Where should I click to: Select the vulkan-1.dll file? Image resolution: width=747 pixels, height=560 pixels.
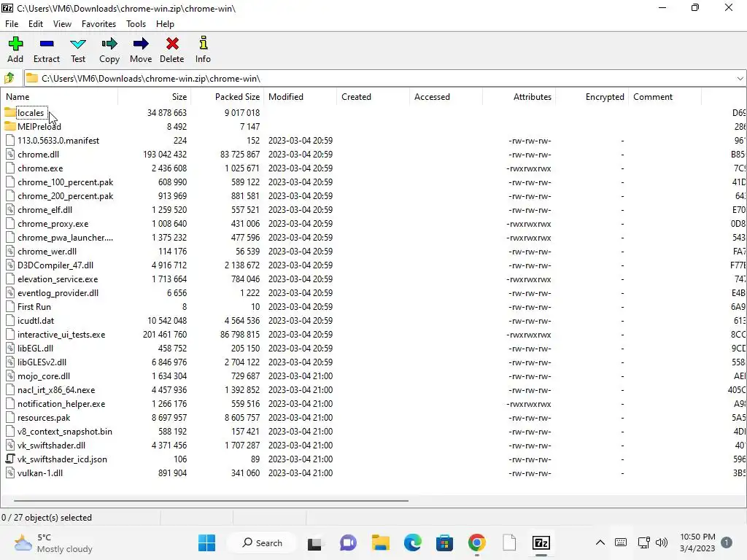tap(40, 473)
